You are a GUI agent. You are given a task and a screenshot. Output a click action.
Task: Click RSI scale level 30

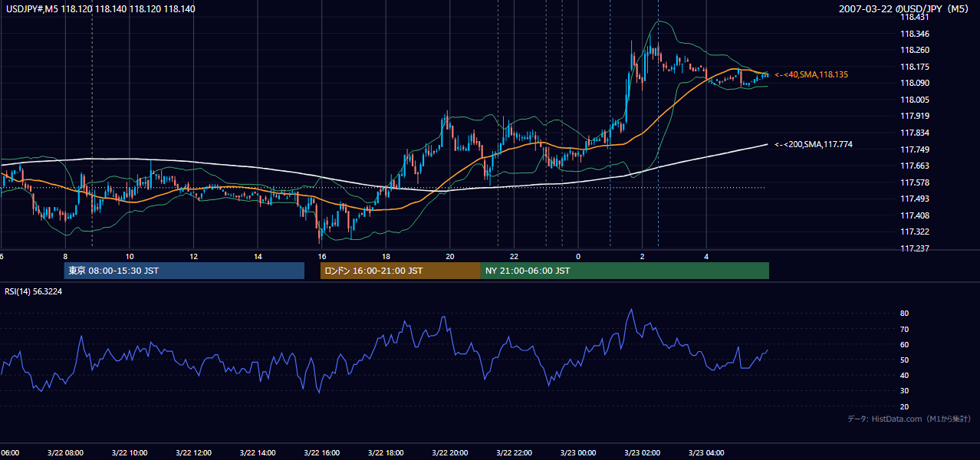pos(904,391)
